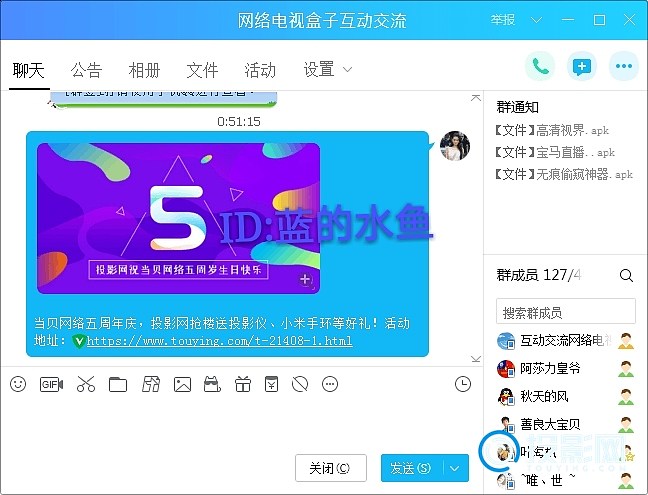Screen dimensions: 648x495
Task: Click the 群成员 127 header
Action: click(x=538, y=275)
